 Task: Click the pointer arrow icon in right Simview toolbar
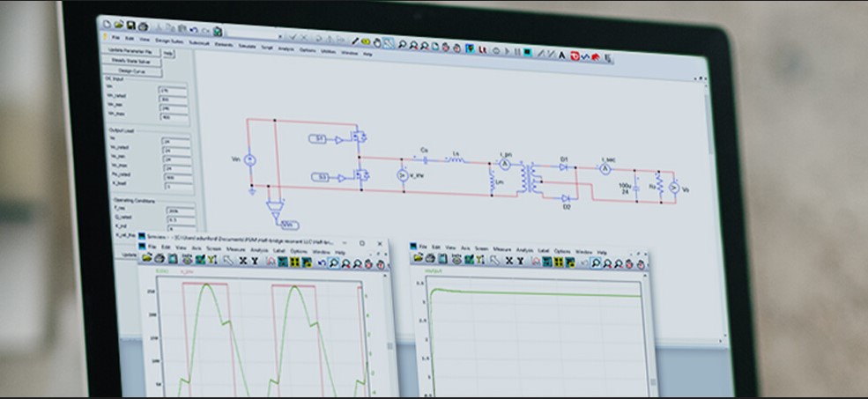(495, 260)
